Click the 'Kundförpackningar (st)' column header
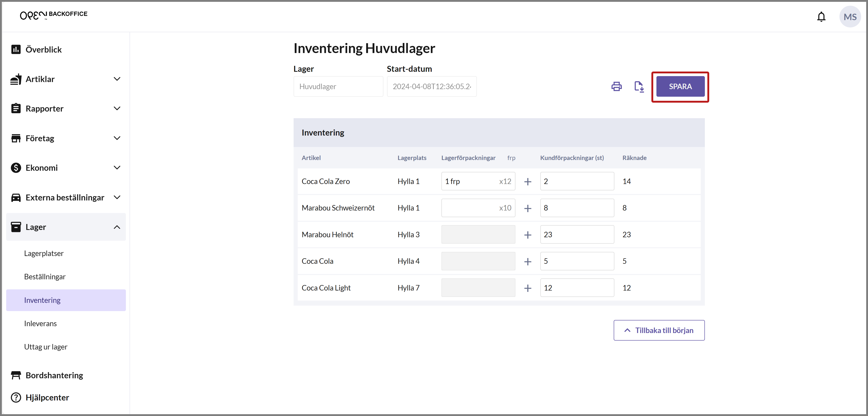This screenshot has height=416, width=868. [x=572, y=158]
